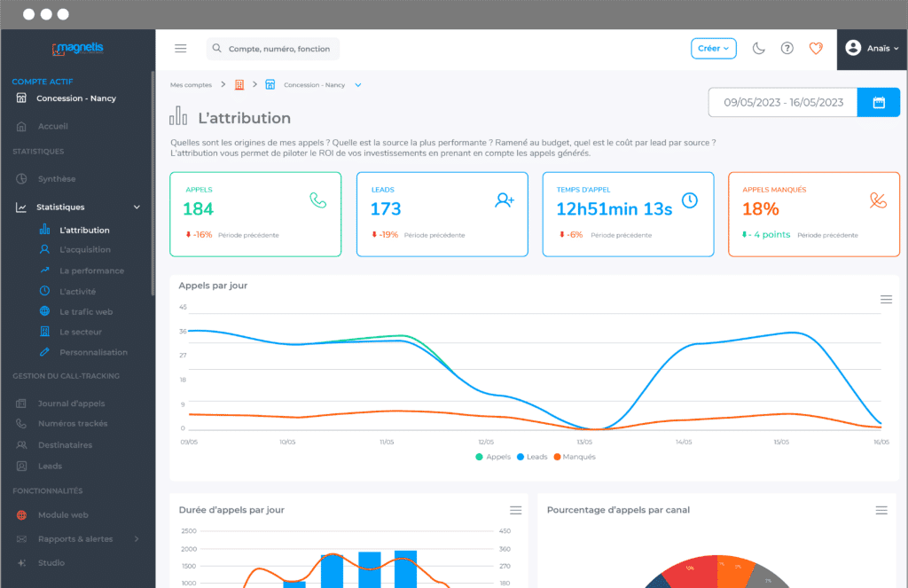Open Personnalisation in the sidebar
This screenshot has width=908, height=588.
[x=93, y=352]
